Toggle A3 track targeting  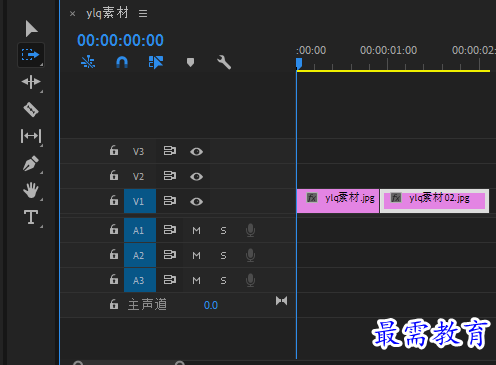(x=140, y=280)
